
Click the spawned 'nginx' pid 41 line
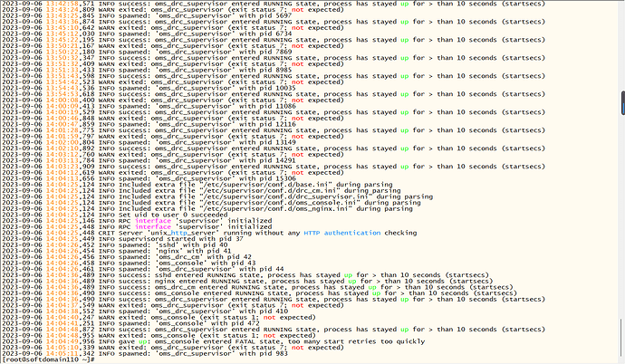(116, 251)
